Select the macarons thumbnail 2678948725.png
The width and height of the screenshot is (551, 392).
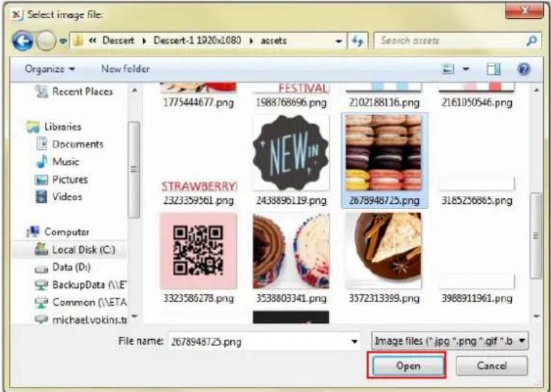pyautogui.click(x=384, y=152)
